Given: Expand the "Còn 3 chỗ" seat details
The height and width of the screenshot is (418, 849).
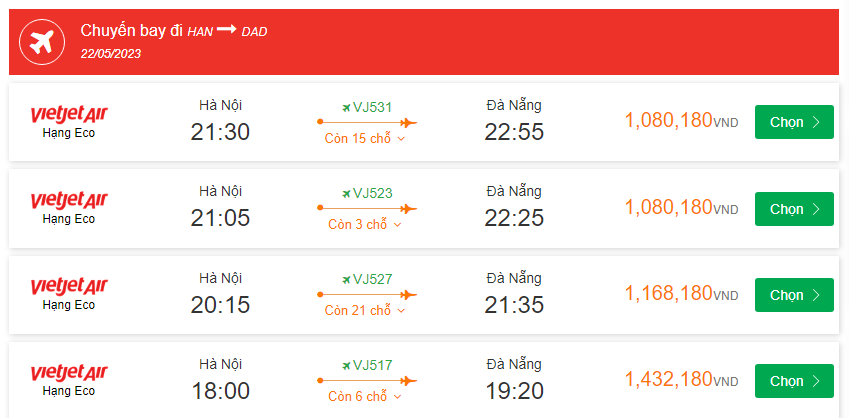Looking at the screenshot, I should (365, 225).
